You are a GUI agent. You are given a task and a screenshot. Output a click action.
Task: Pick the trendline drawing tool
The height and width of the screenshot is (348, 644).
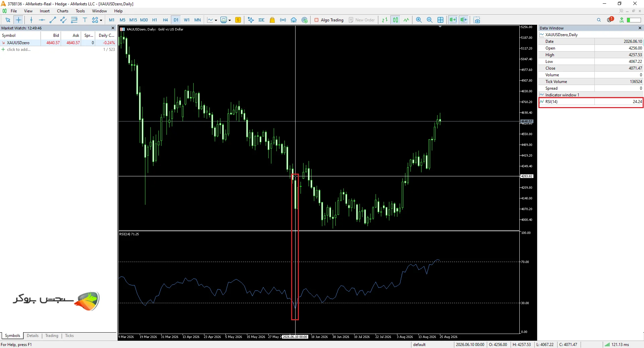point(53,20)
